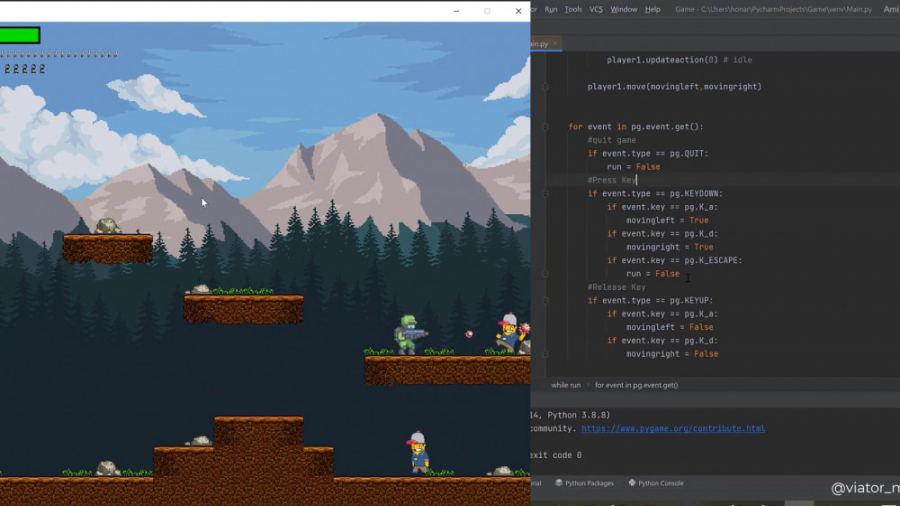Open the Tools menu in PyCharm

(x=573, y=9)
